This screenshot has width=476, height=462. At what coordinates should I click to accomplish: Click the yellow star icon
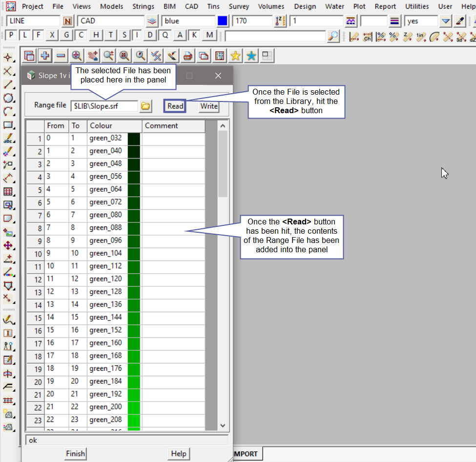click(235, 56)
